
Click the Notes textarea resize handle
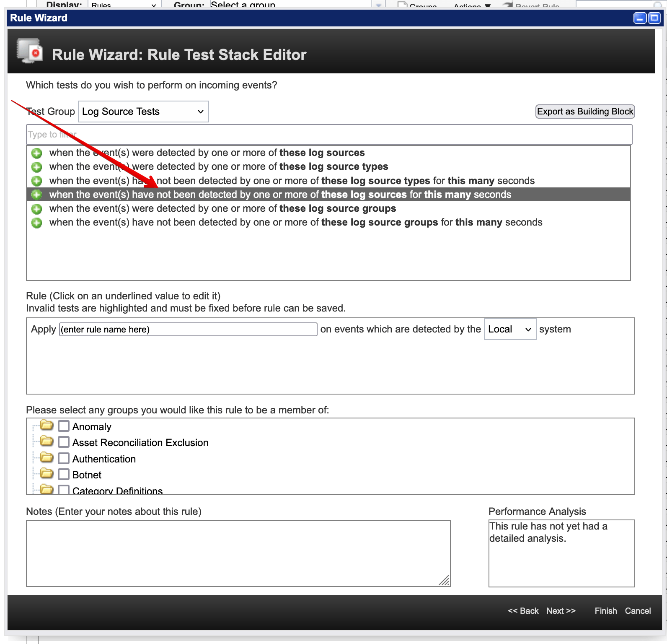(x=444, y=580)
